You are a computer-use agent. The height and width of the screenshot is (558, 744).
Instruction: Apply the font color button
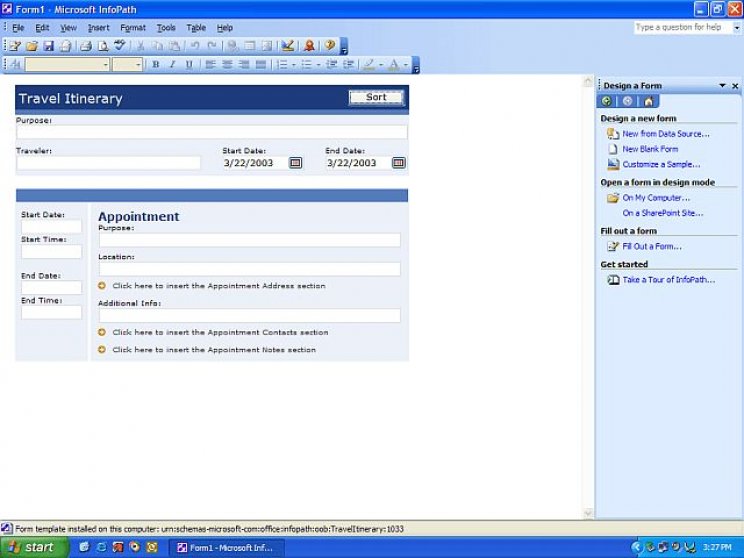point(394,65)
